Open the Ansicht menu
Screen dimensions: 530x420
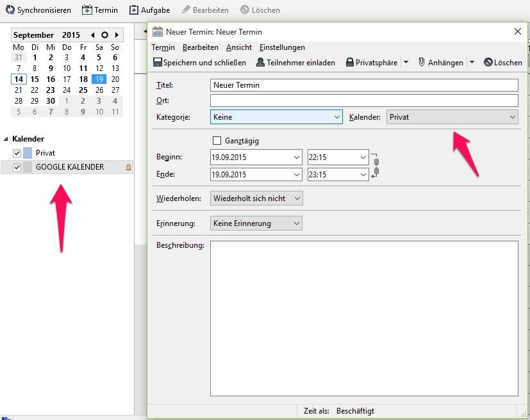238,47
